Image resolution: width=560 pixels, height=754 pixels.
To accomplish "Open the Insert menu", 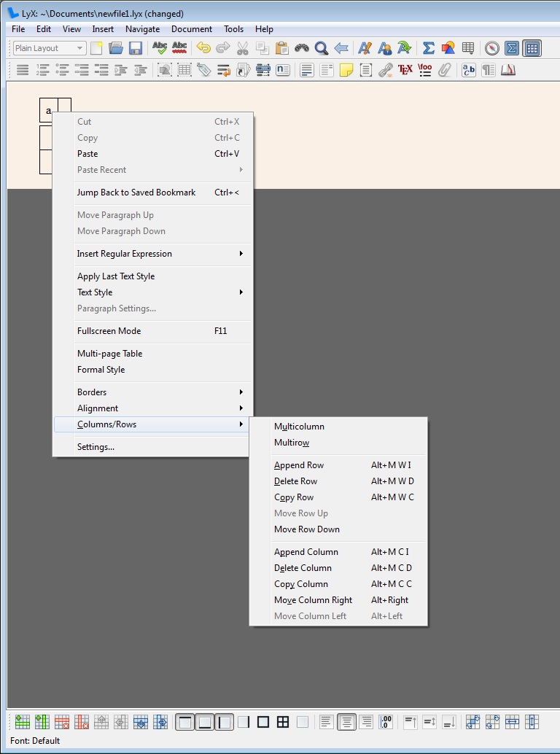I will (103, 29).
